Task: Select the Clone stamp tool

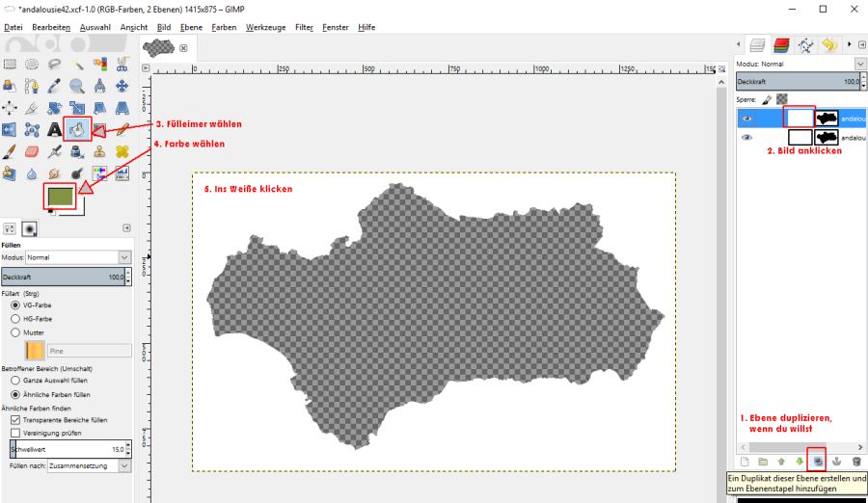Action: (x=99, y=151)
